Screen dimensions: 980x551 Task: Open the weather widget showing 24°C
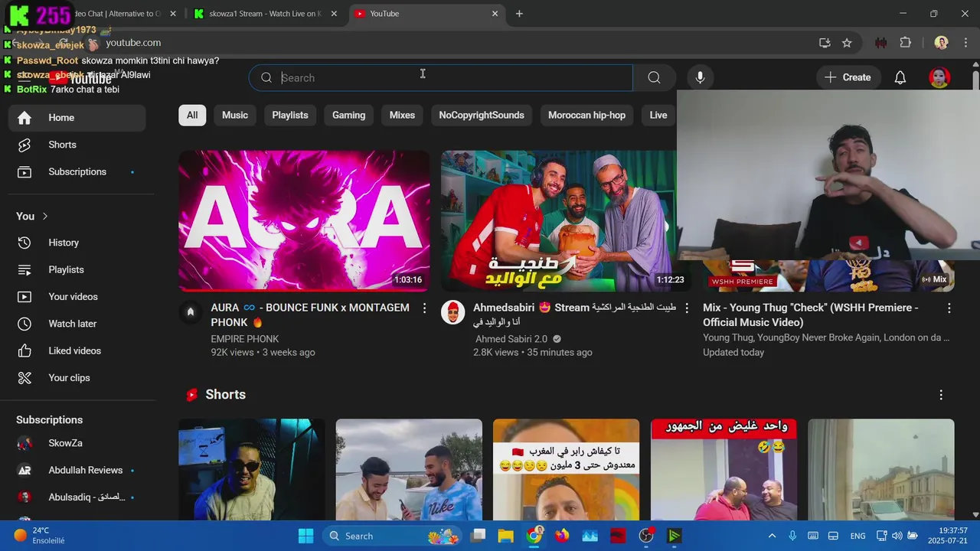coord(40,536)
